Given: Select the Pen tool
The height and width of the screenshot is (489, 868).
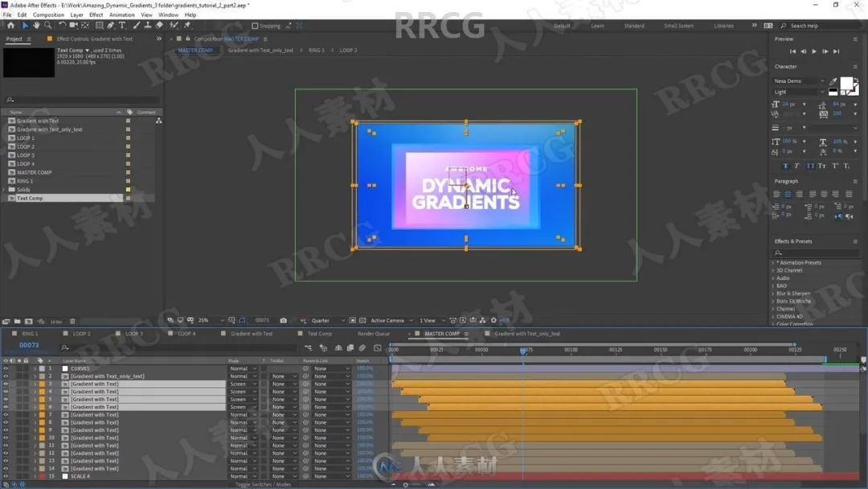Looking at the screenshot, I should pyautogui.click(x=111, y=26).
